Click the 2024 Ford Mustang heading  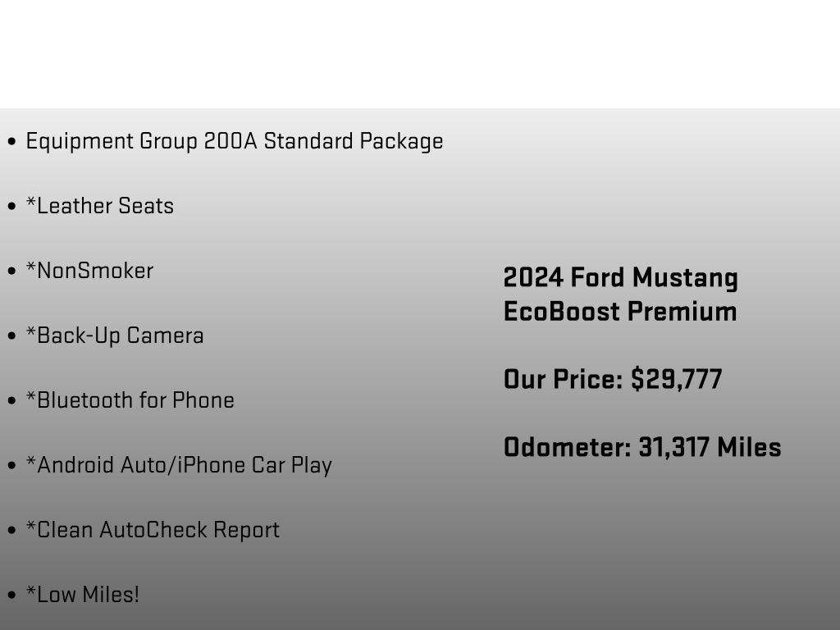point(621,278)
